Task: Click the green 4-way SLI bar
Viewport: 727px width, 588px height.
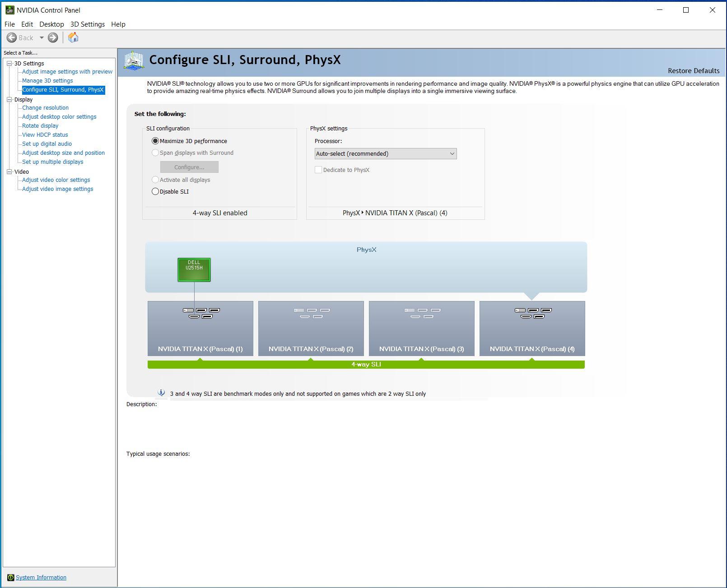Action: point(366,365)
